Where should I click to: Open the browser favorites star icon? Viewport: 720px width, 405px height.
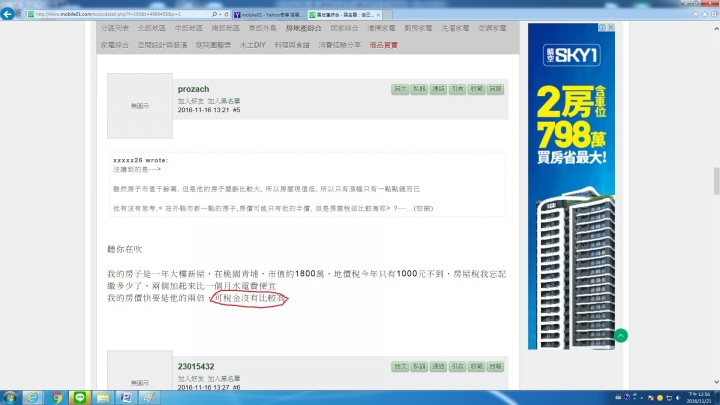coord(704,14)
